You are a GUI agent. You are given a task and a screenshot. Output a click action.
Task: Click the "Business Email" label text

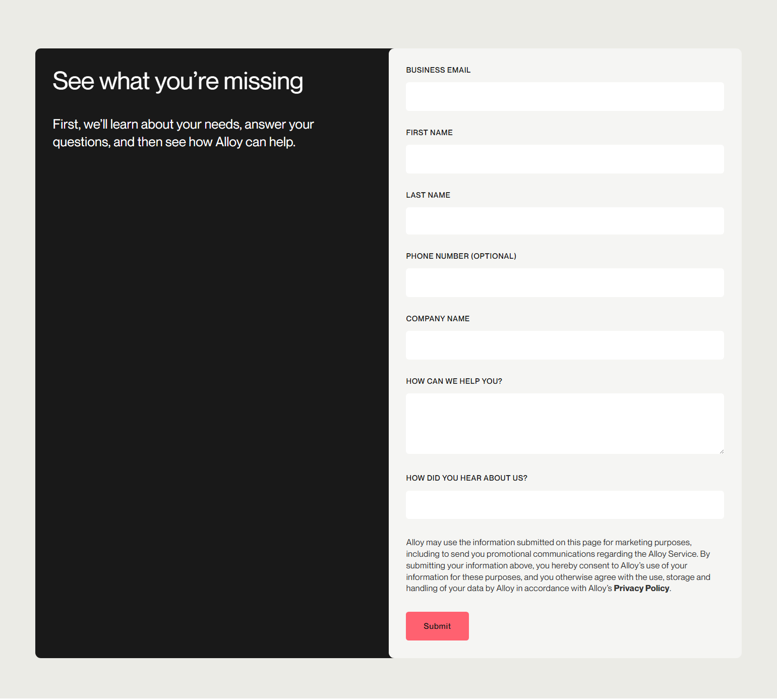click(438, 70)
